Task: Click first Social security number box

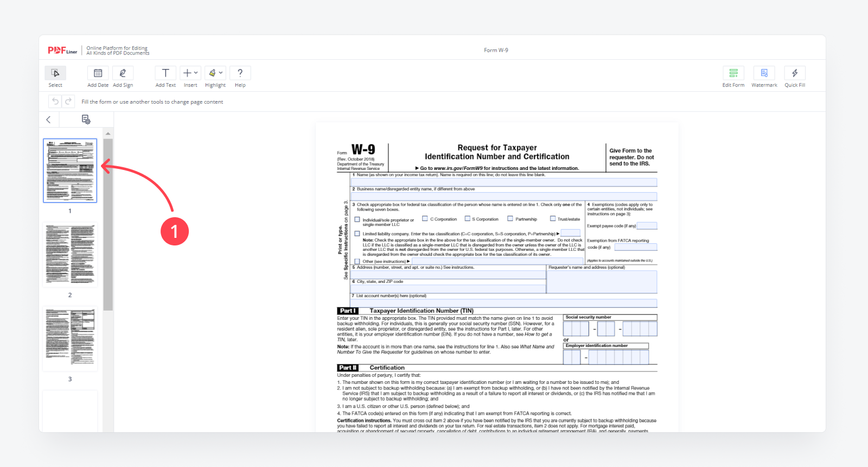Action: tap(576, 329)
